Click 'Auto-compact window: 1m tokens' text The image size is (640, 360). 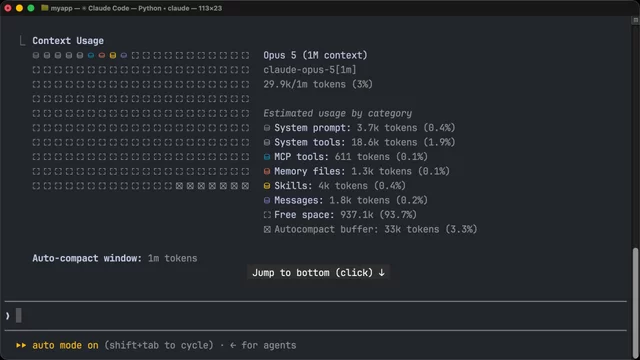click(x=115, y=258)
